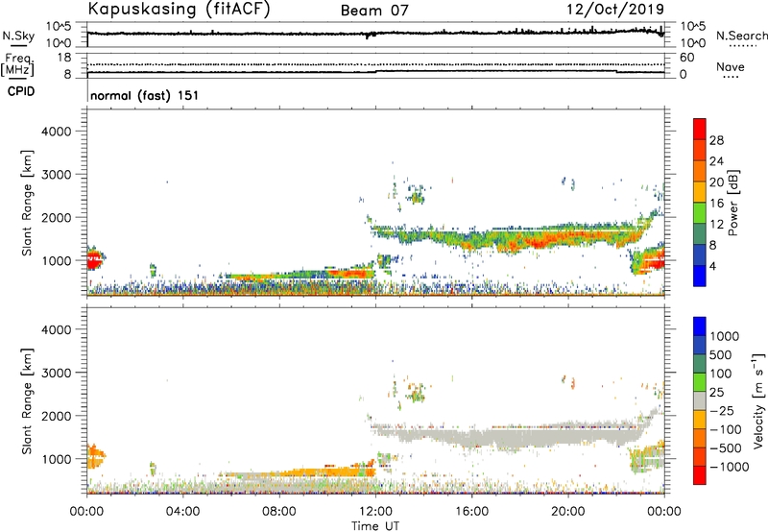
Task: Click the '-1000' velocity colorbar tick
Action: point(730,467)
